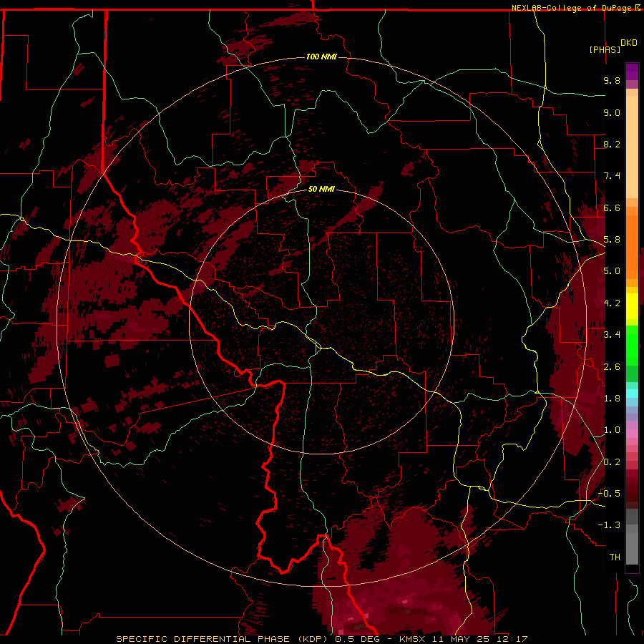The width and height of the screenshot is (644, 644).
Task: Click the 9.8 color scale value
Action: (x=612, y=80)
